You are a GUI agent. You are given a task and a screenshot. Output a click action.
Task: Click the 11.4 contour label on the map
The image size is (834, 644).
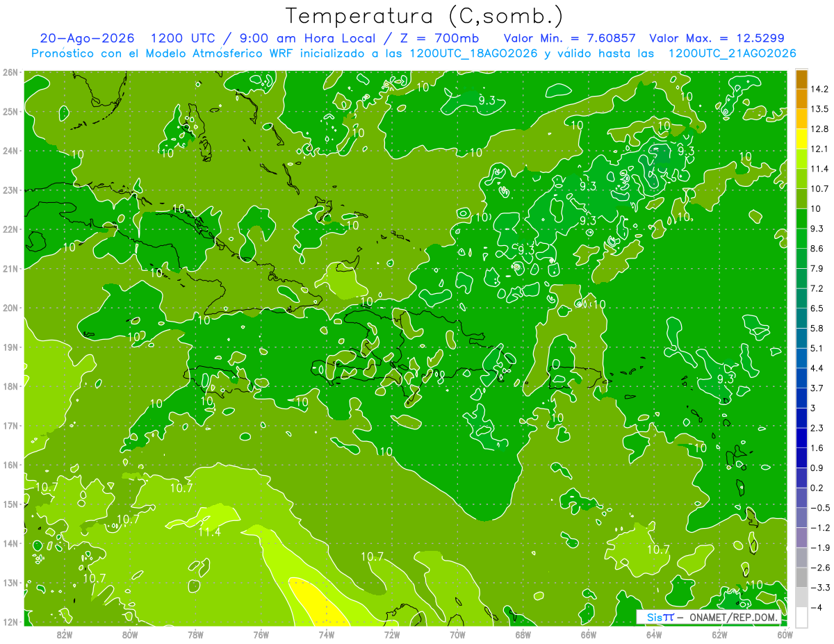coord(209,532)
